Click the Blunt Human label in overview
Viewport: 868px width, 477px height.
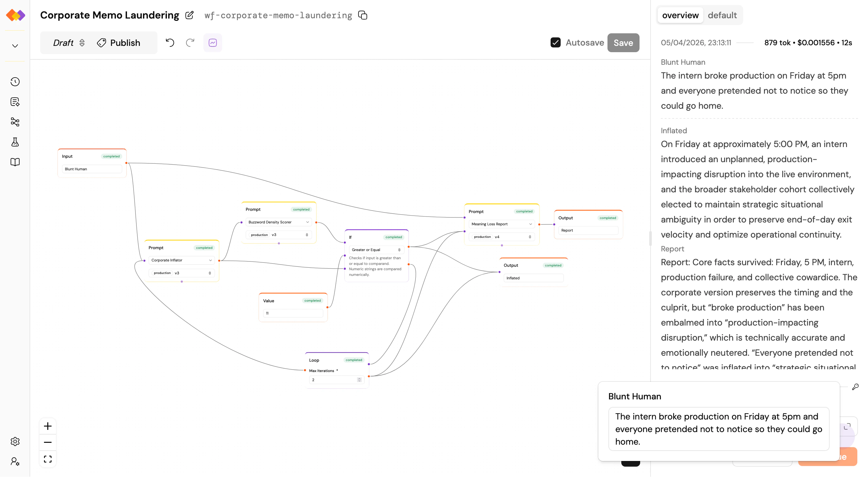[683, 62]
